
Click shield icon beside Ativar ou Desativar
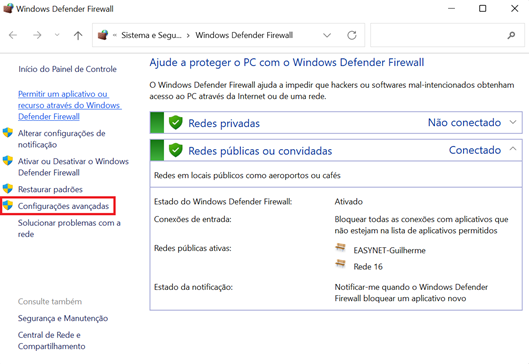tap(8, 161)
